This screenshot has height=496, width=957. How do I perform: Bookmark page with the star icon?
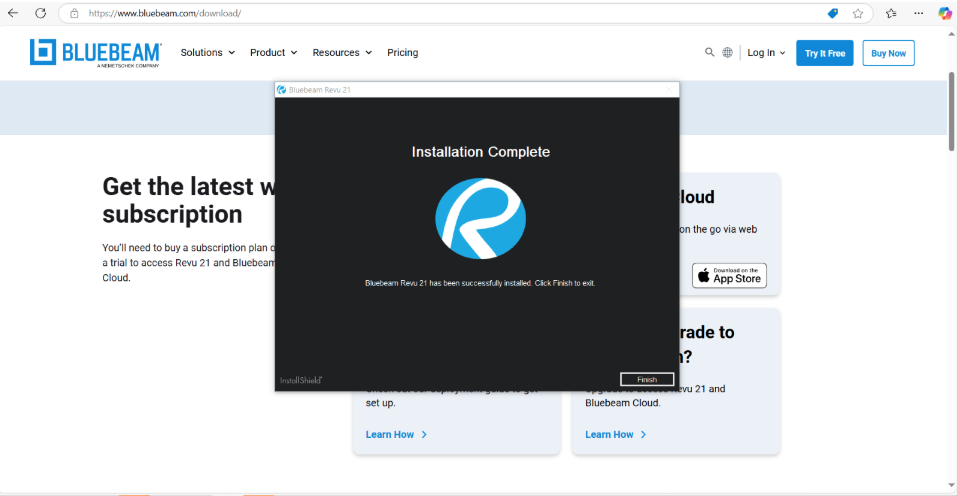point(858,14)
